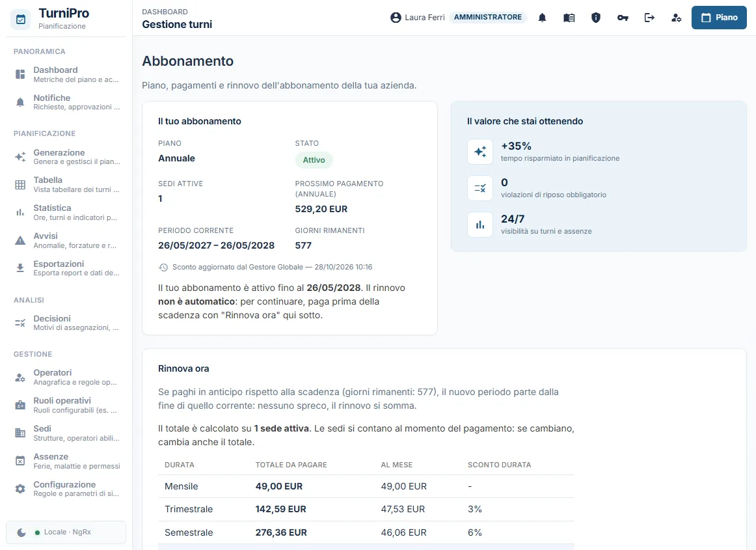Open the Decisioni analysis page
Image resolution: width=756 pixels, height=550 pixels.
66,323
